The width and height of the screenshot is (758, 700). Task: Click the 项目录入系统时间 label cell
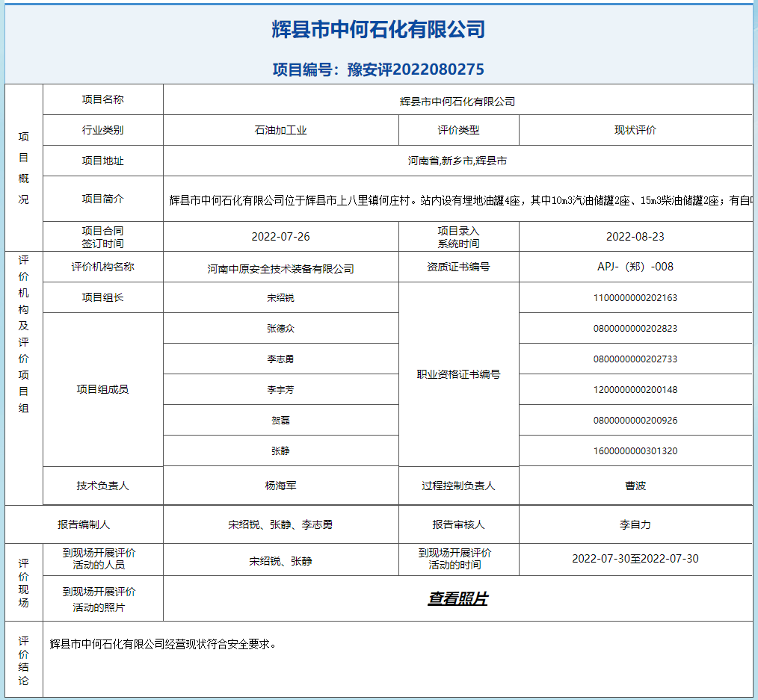tap(459, 237)
